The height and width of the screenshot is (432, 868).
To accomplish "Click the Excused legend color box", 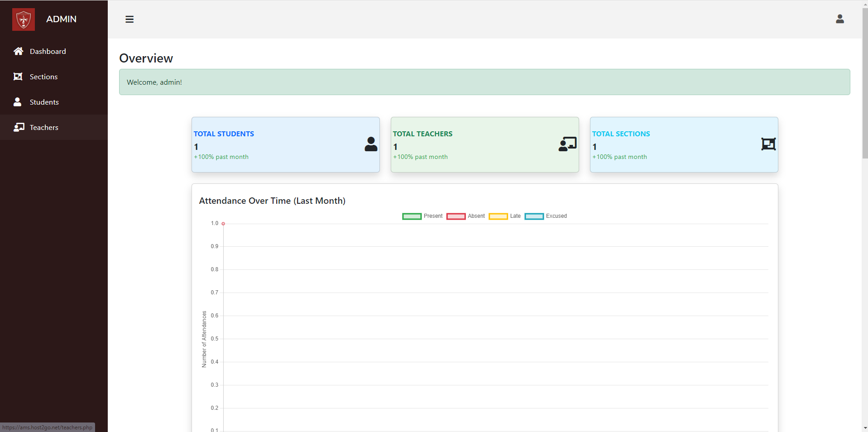I will [x=534, y=216].
